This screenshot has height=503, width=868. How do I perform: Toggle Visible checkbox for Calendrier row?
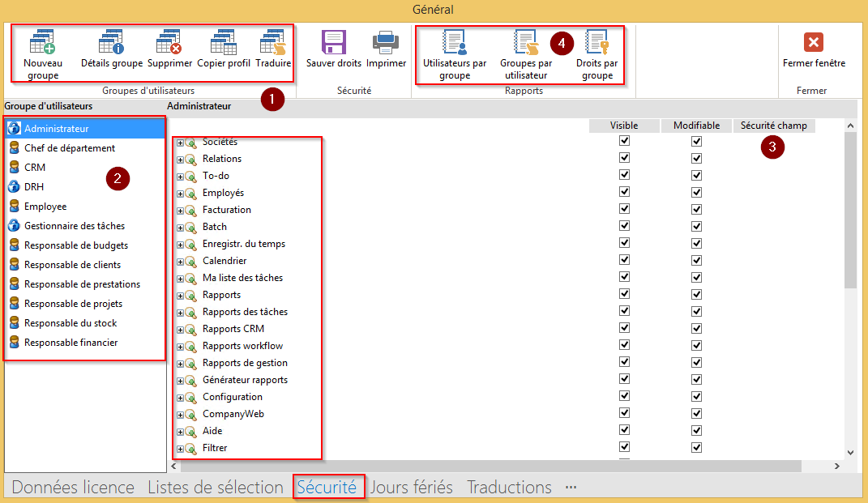pyautogui.click(x=624, y=261)
